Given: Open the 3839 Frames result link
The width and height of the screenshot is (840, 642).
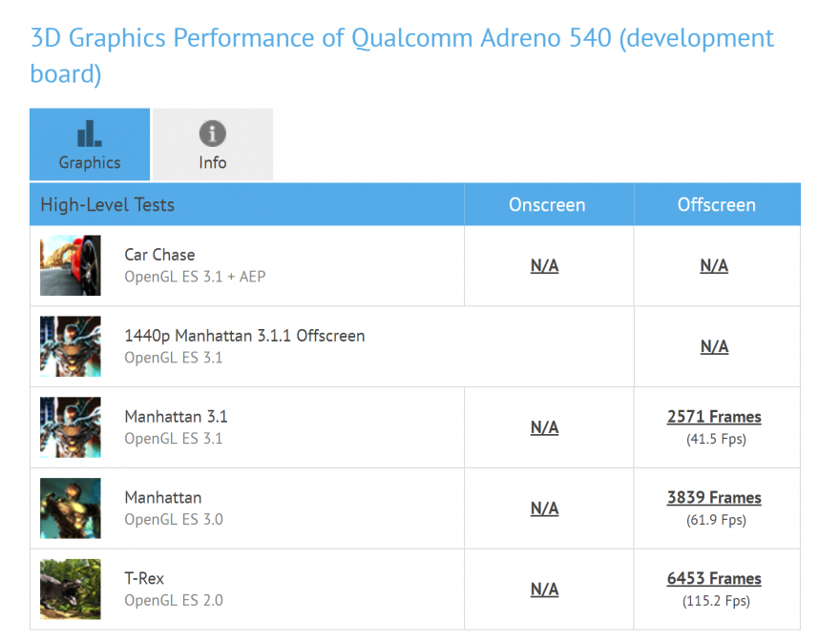Looking at the screenshot, I should [714, 497].
